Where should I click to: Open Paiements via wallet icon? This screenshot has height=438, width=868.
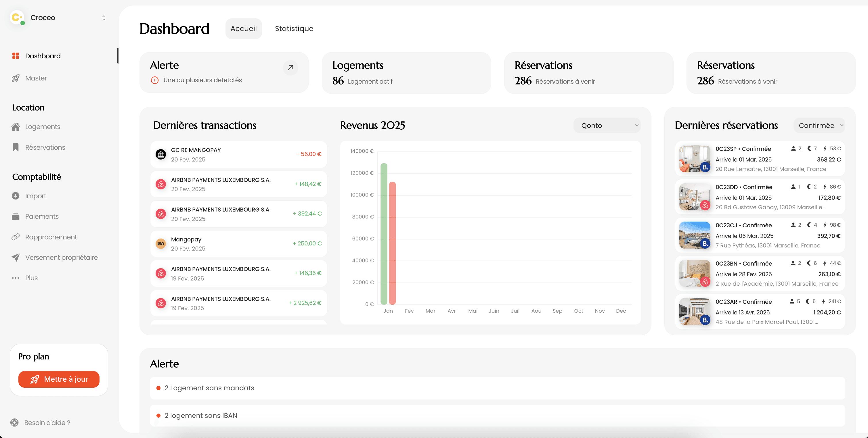point(16,216)
